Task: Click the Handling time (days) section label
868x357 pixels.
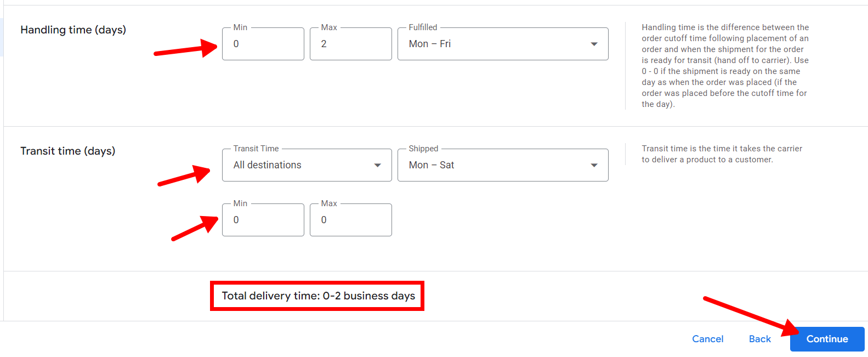Action: point(73,30)
